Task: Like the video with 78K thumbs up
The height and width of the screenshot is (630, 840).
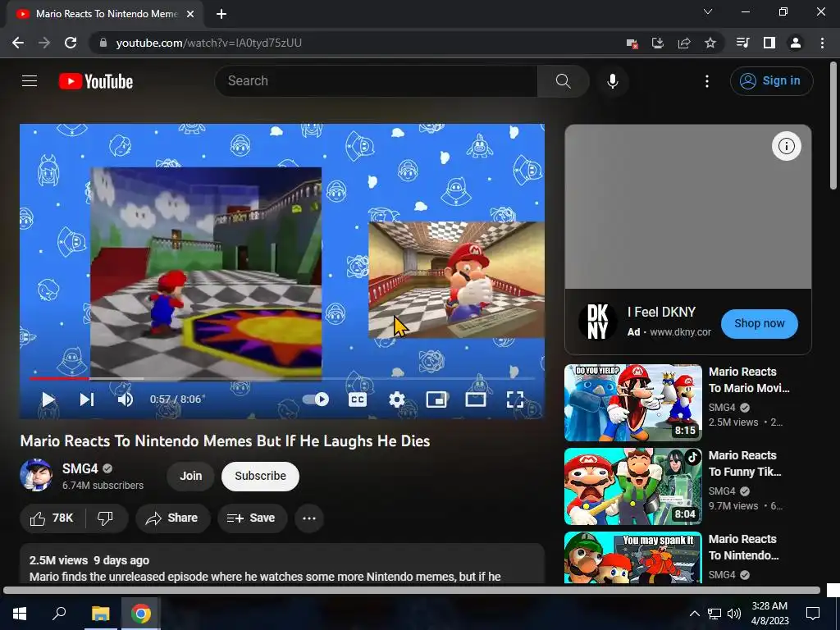Action: click(x=52, y=518)
